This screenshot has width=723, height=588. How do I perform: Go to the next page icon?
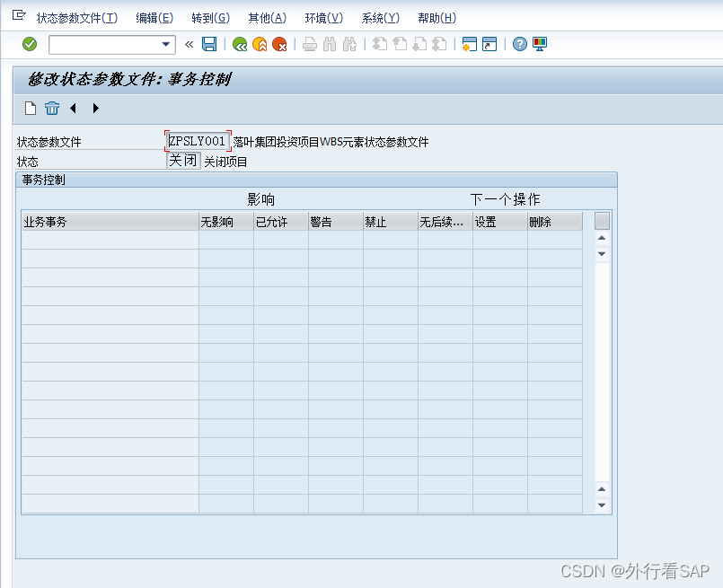click(419, 44)
